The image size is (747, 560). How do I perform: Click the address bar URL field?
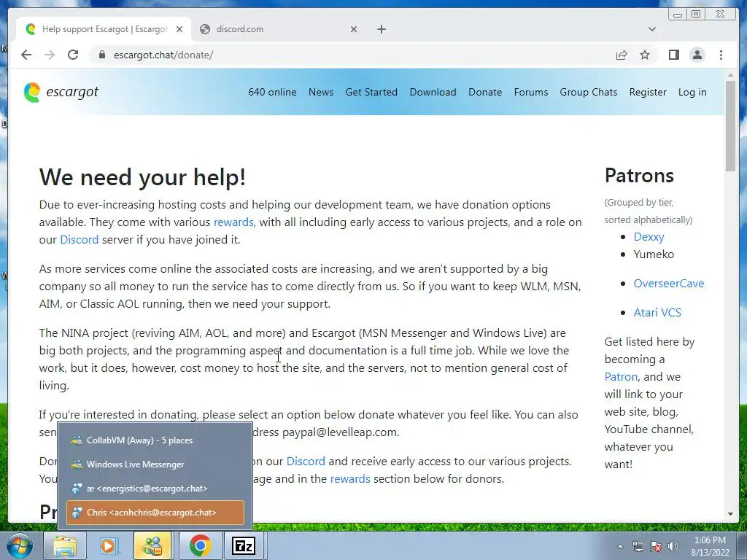[352, 55]
